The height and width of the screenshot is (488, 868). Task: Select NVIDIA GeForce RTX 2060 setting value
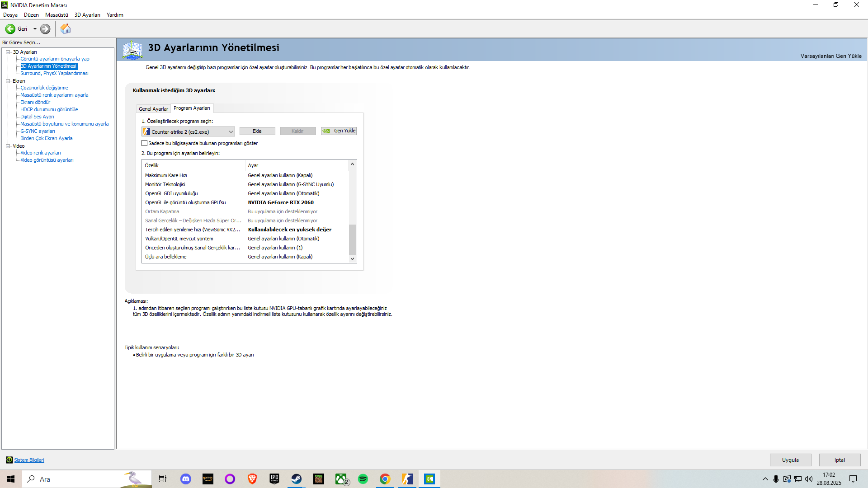(x=281, y=202)
